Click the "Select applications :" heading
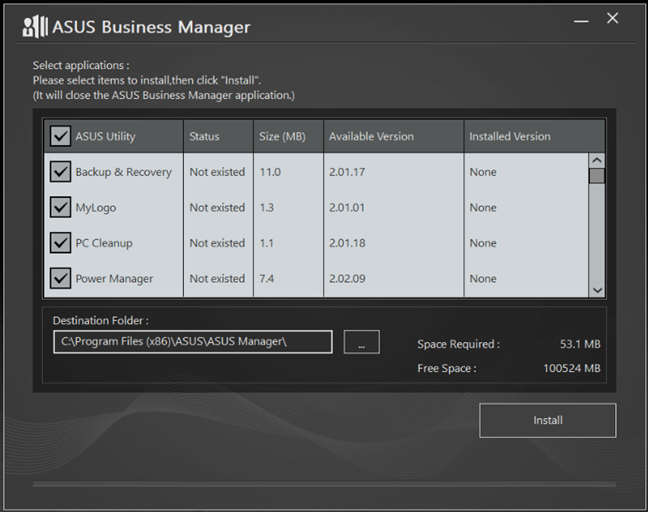This screenshot has width=648, height=512. pyautogui.click(x=81, y=65)
